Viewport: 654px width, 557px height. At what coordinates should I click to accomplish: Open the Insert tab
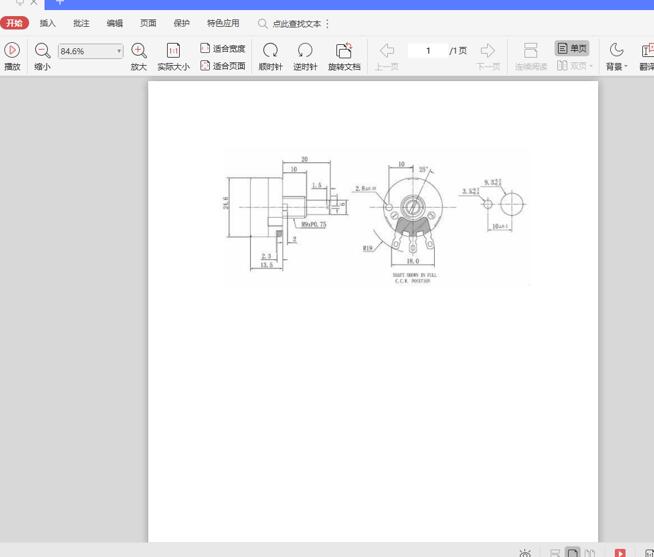[48, 23]
